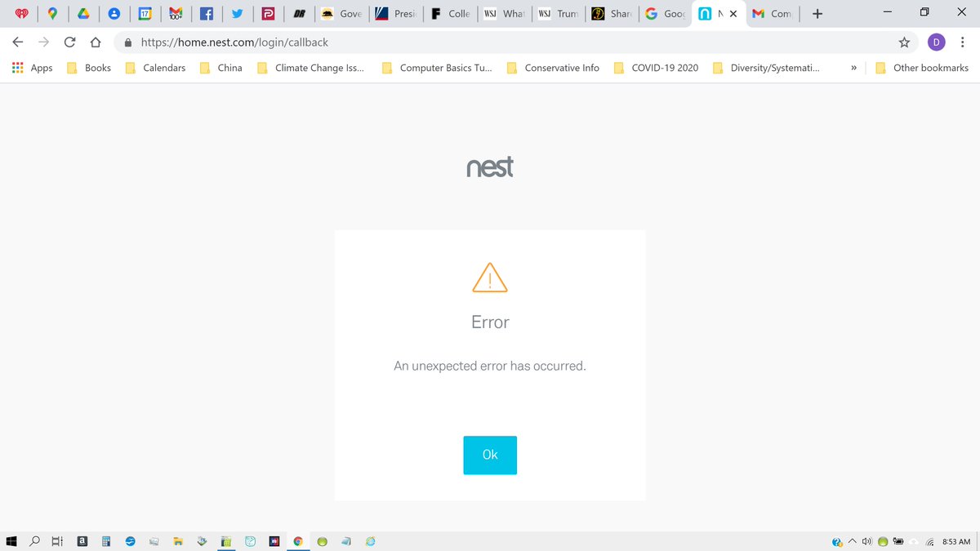Open the Calendars bookmark folder

[x=155, y=68]
